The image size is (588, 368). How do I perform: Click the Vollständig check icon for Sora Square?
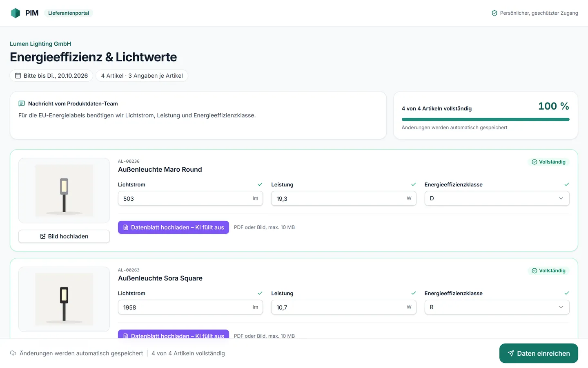click(x=535, y=271)
